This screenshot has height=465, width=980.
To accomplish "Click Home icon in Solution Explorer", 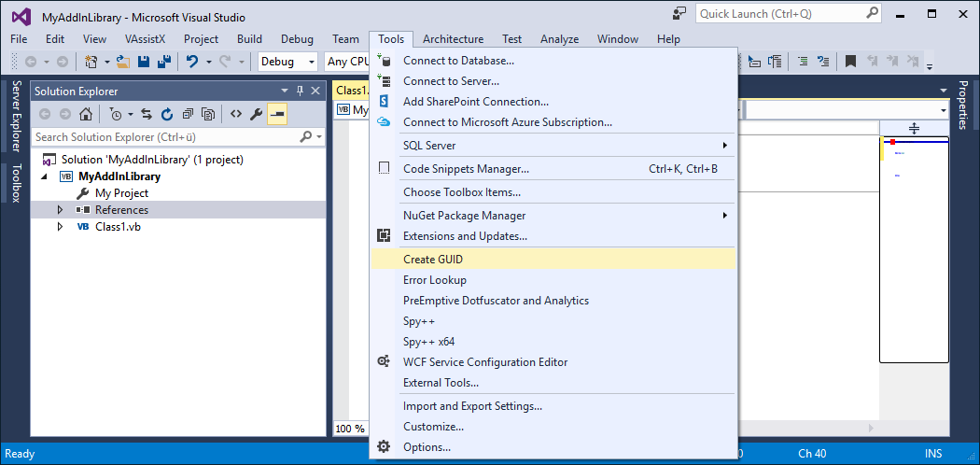I will [x=85, y=114].
